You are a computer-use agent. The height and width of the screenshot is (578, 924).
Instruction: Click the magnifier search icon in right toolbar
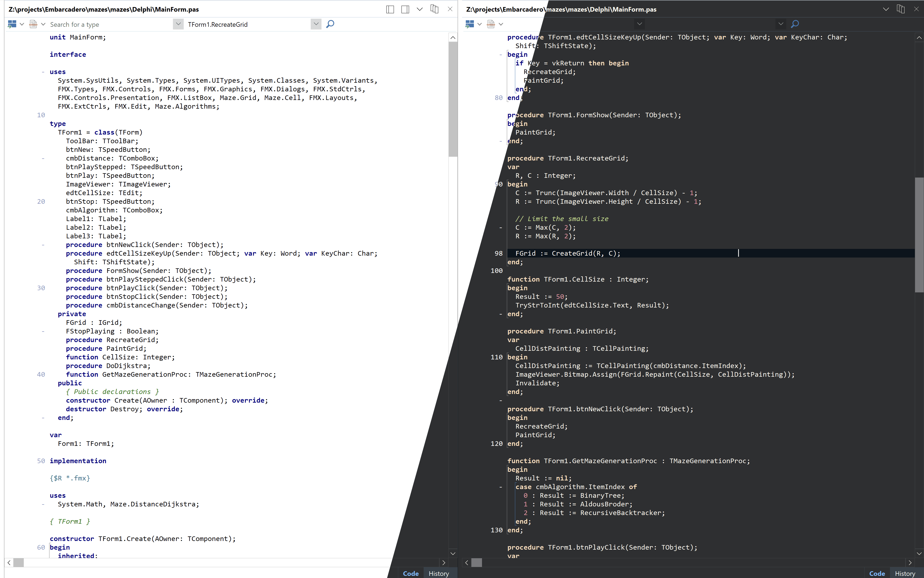795,24
